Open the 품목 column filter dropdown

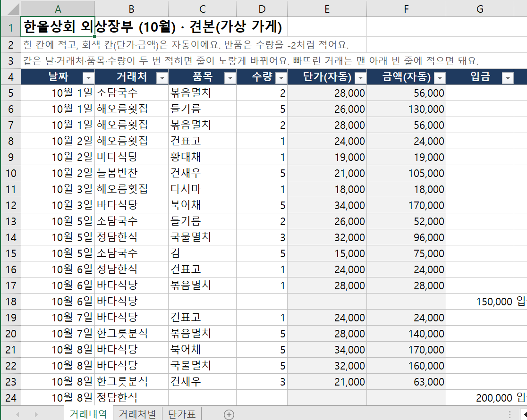[230, 78]
